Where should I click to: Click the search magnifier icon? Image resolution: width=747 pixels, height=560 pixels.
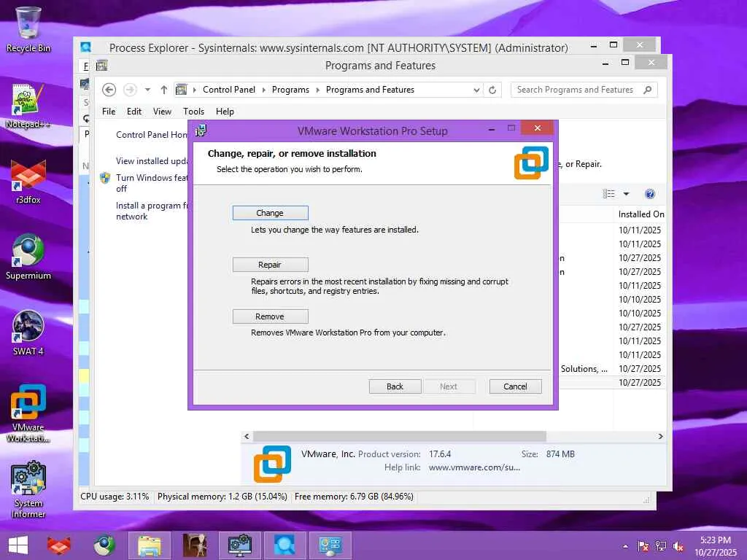648,90
